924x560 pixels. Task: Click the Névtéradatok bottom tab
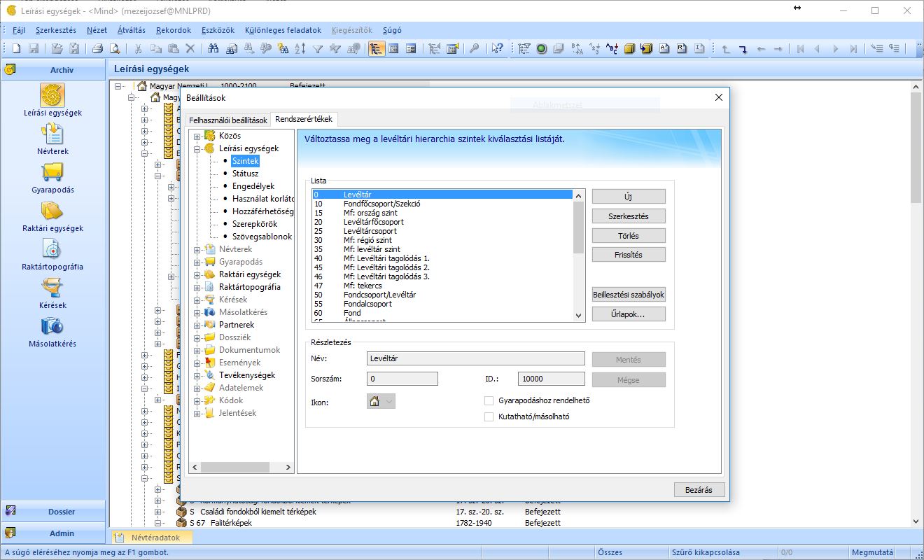coord(152,538)
